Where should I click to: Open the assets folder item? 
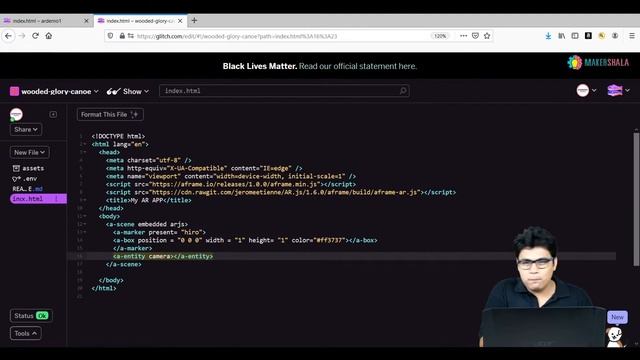pos(28,168)
